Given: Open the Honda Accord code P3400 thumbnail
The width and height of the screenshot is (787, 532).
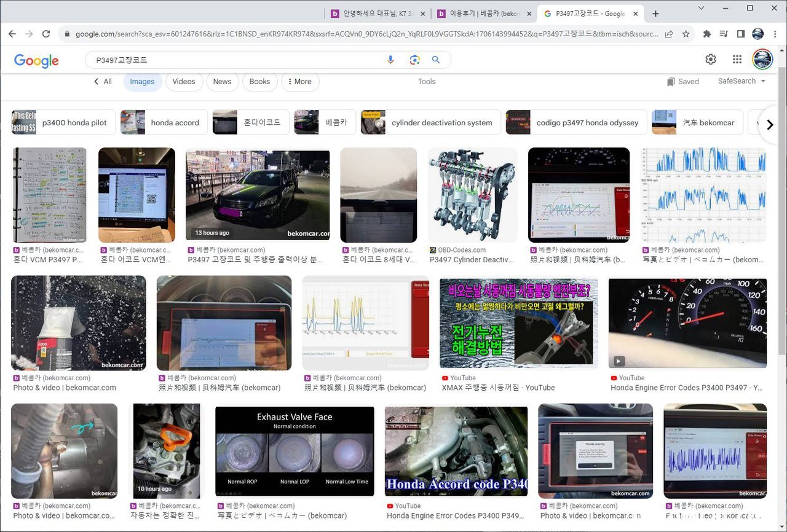Looking at the screenshot, I should tap(456, 451).
